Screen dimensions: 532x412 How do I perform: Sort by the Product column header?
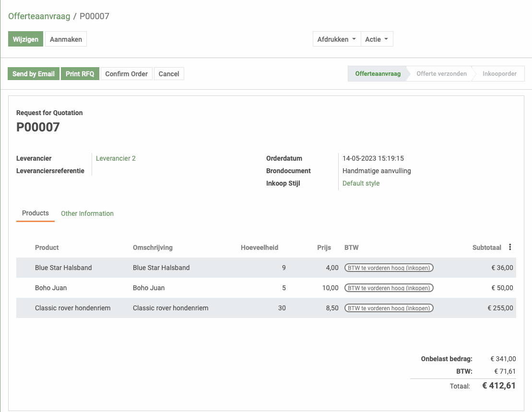pyautogui.click(x=47, y=247)
